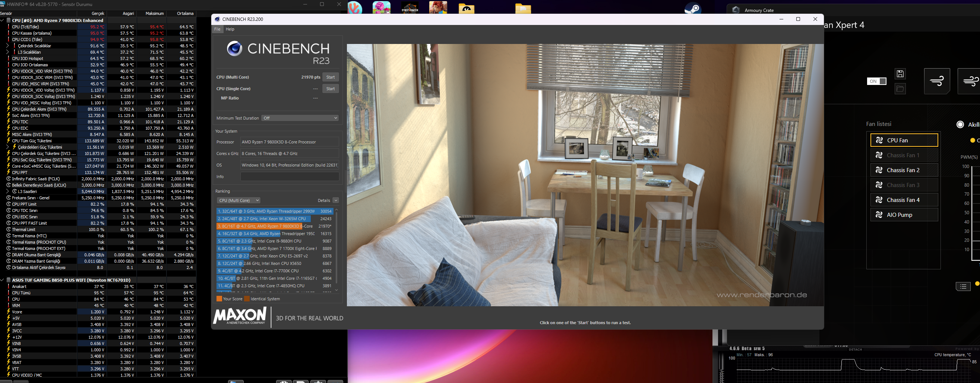980x383 pixels.
Task: Expand the L3 Saatleri row
Action: [x=7, y=191]
